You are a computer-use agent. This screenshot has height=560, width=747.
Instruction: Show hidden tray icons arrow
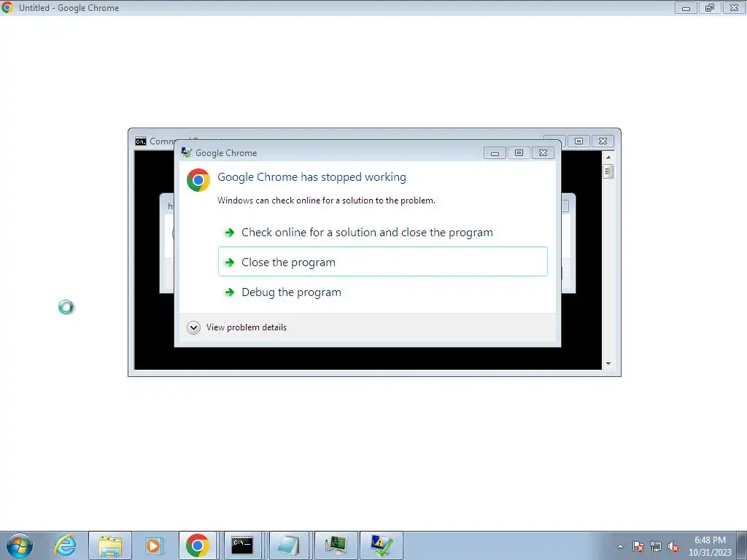620,547
